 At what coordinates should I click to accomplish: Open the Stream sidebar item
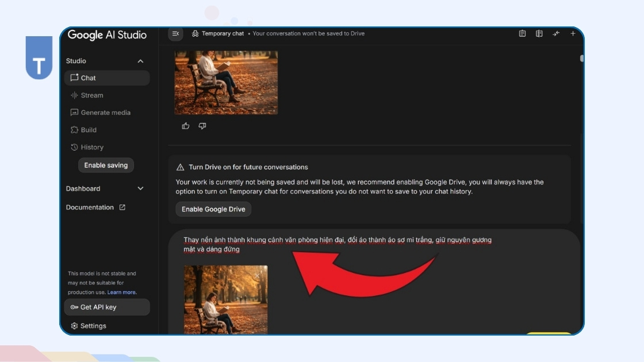click(x=92, y=95)
